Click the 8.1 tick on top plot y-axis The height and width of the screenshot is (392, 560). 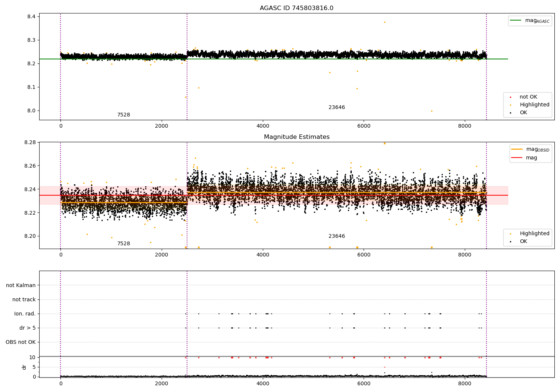tap(31, 87)
